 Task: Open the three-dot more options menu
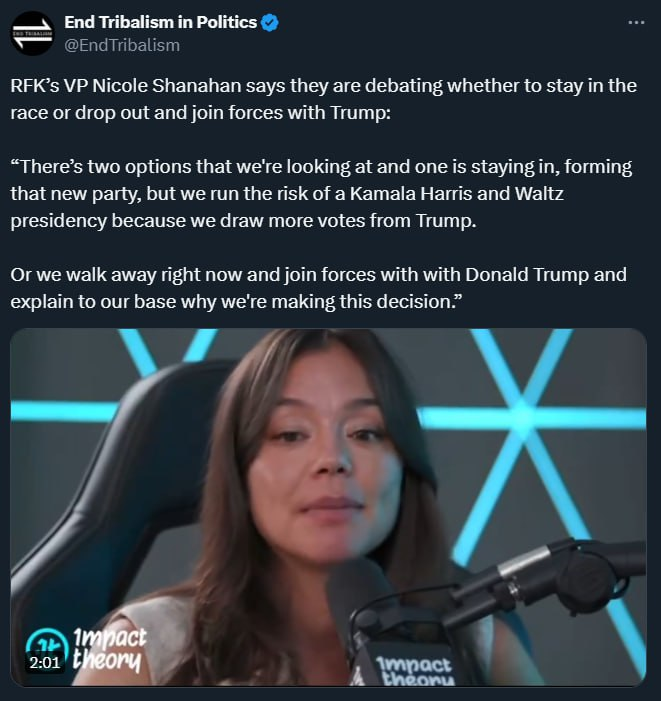click(636, 22)
